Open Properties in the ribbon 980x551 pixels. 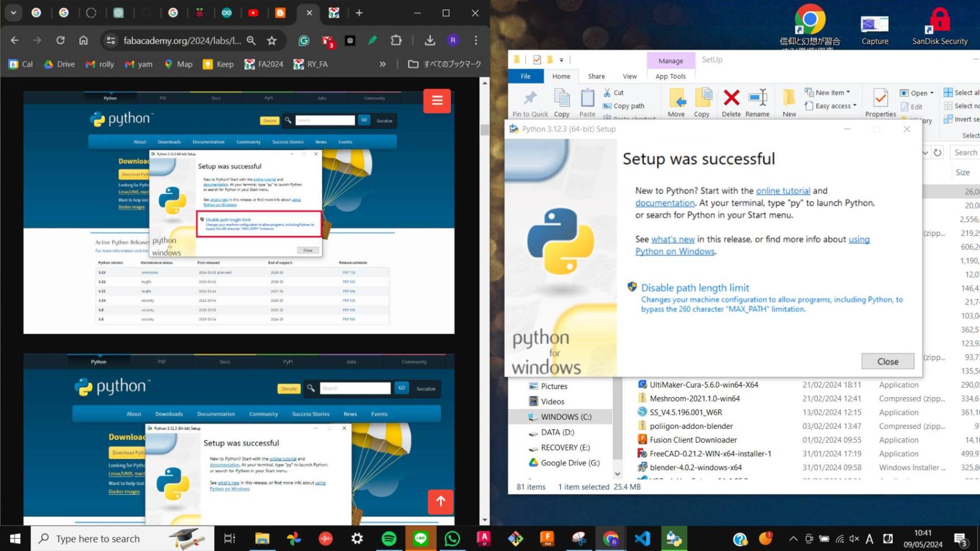pos(880,103)
